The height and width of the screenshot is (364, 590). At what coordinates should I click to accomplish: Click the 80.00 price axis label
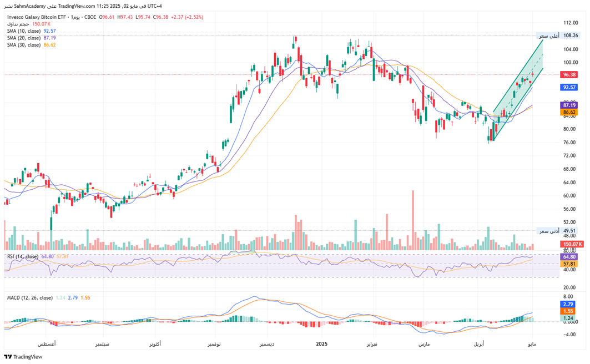pos(569,129)
